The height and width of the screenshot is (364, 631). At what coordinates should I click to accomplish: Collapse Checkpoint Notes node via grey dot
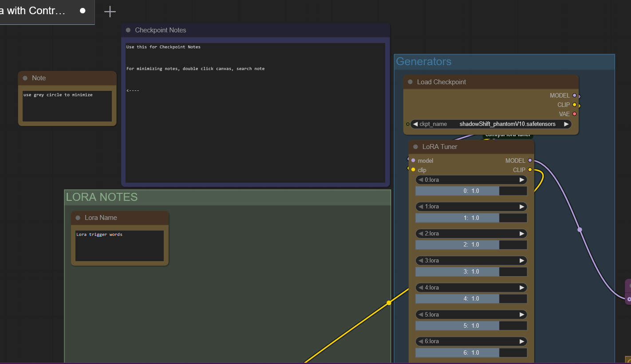coord(128,30)
